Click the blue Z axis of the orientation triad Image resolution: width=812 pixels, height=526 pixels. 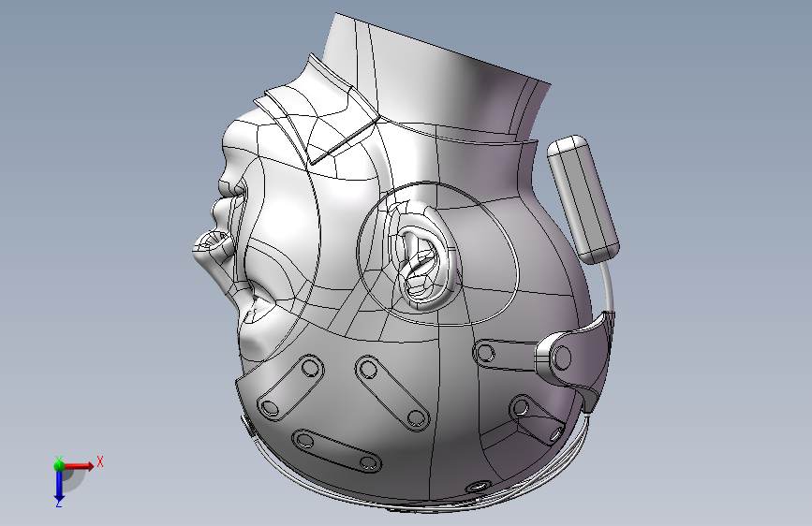(59, 486)
